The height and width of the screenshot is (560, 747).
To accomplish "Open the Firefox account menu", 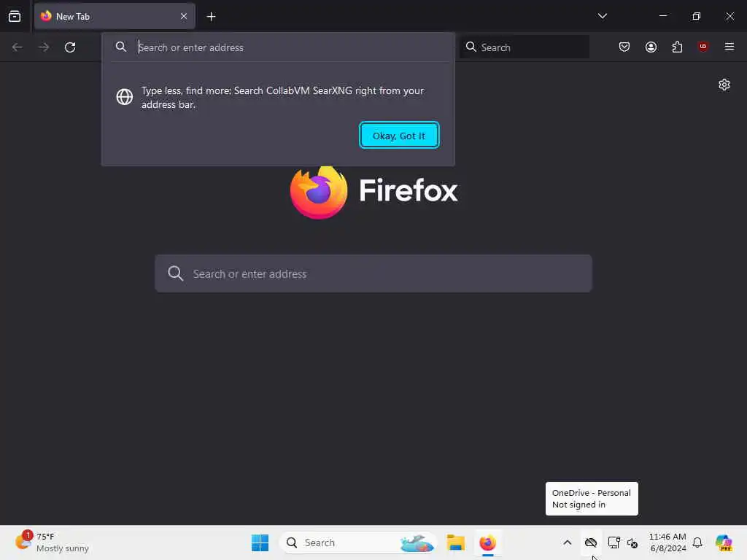I will click(x=651, y=47).
